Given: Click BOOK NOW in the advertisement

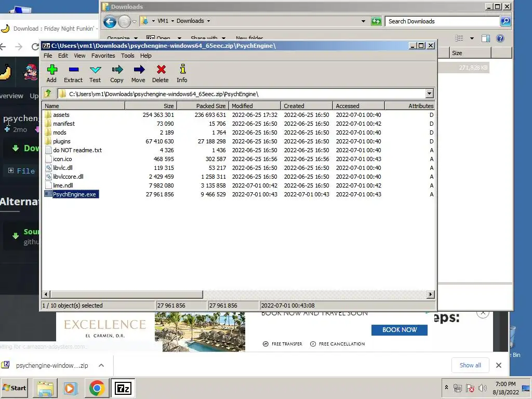Looking at the screenshot, I should coord(400,330).
